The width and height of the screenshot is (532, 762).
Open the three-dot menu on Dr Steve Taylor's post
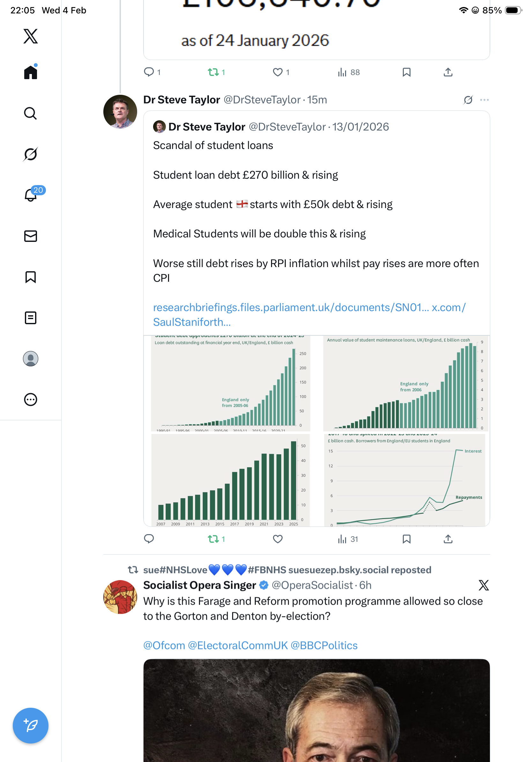pos(484,100)
